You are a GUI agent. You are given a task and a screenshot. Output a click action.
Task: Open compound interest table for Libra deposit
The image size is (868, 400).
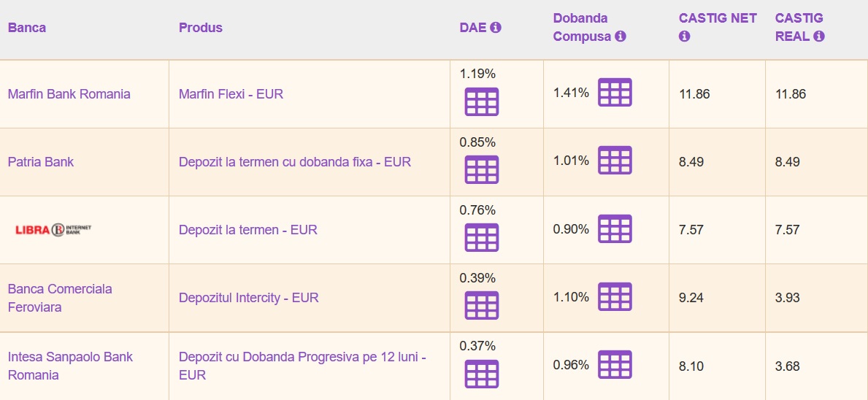click(615, 229)
